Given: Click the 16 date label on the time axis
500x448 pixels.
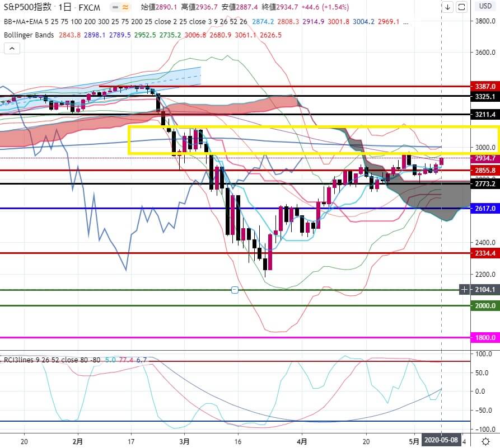Looking at the screenshot, I should (x=238, y=442).
